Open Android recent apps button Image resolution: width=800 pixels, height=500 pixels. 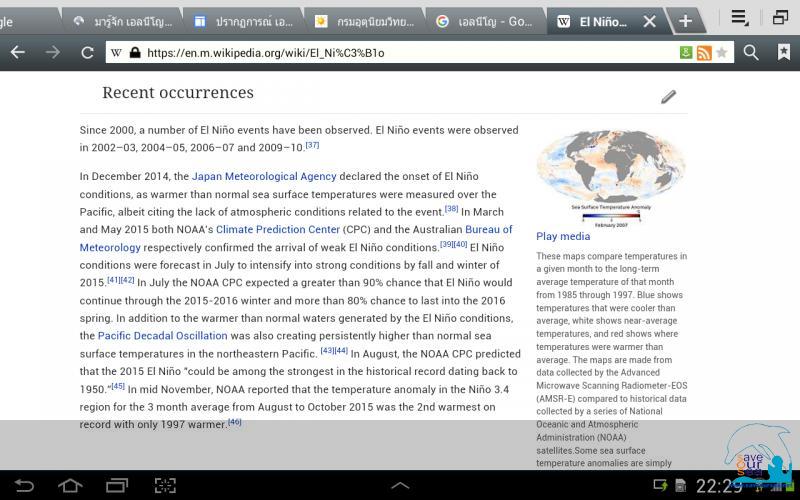pyautogui.click(x=117, y=486)
